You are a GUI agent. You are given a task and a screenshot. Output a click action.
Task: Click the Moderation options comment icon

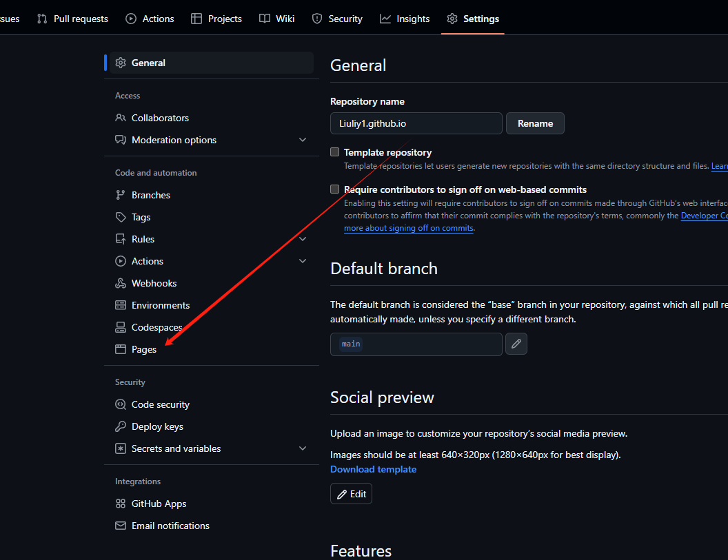pyautogui.click(x=121, y=140)
